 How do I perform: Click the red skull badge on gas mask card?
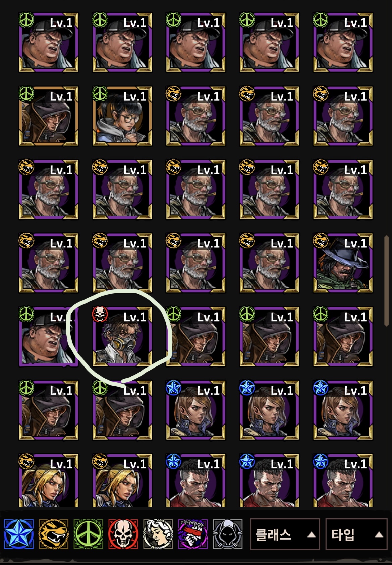pos(100,314)
